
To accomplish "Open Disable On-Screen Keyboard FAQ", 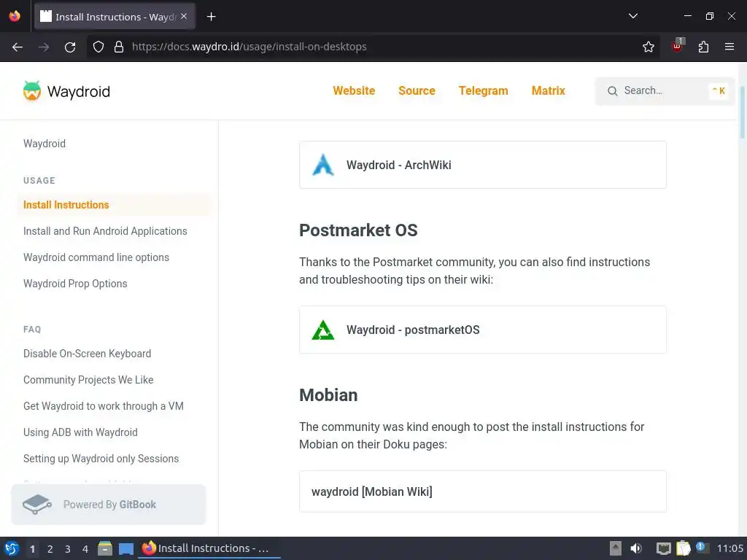I will (x=88, y=354).
